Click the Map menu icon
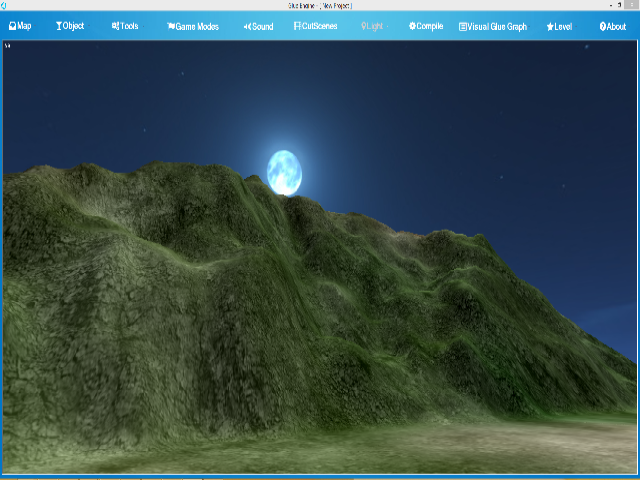640x480 pixels. (x=12, y=26)
